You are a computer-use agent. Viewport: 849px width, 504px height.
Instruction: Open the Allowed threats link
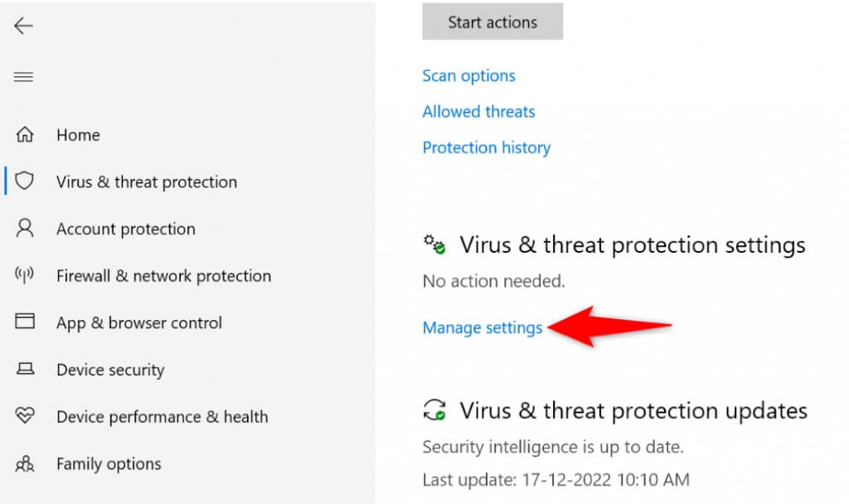click(x=478, y=111)
